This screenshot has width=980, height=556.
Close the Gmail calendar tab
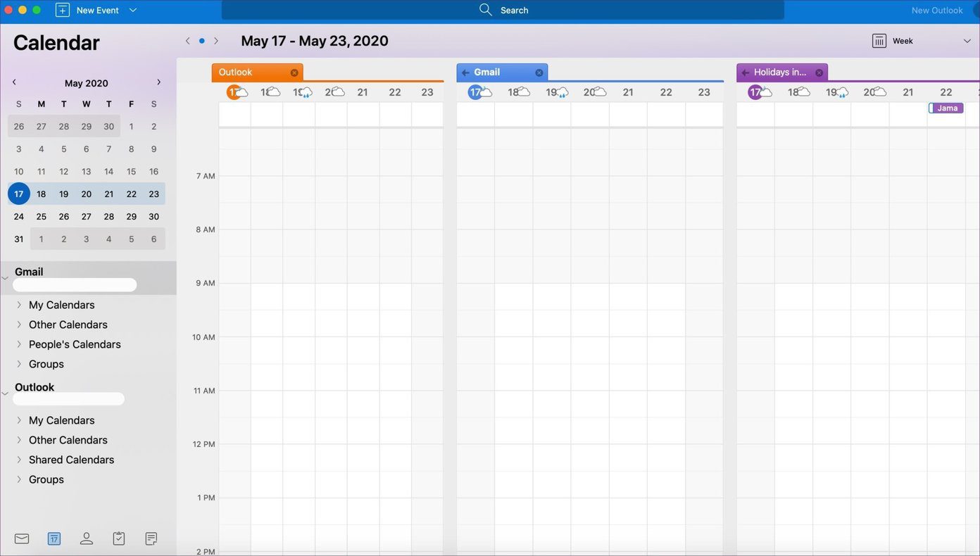coord(539,72)
